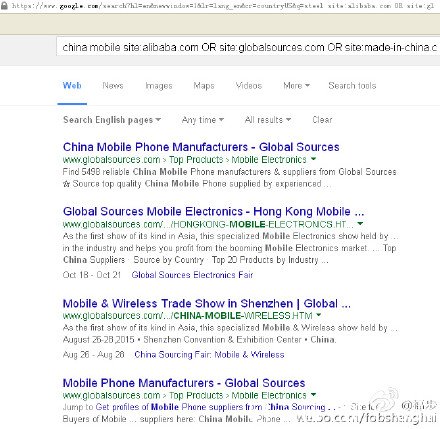The width and height of the screenshot is (440, 429).
Task: Open Mobile & Wireless Trade Show in Shenzhen result
Action: click(x=207, y=303)
